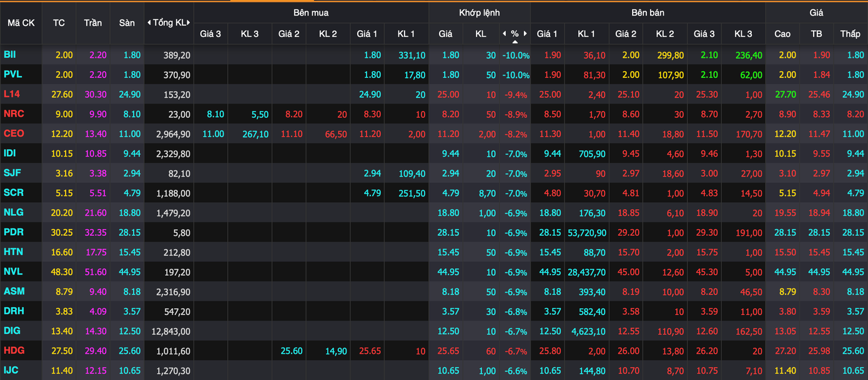Image resolution: width=868 pixels, height=380 pixels.
Task: Select the NVL stock ticker
Action: [x=13, y=271]
